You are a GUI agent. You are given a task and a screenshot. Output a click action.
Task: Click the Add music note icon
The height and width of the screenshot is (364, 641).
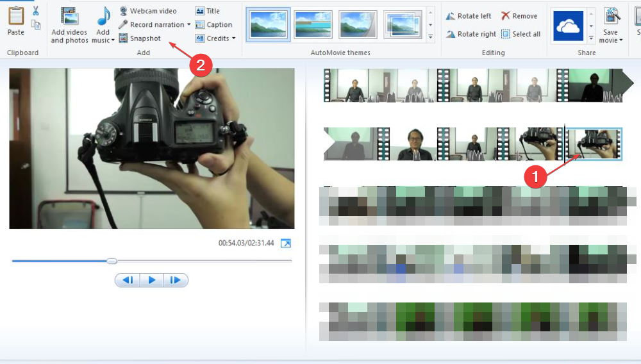pos(103,16)
